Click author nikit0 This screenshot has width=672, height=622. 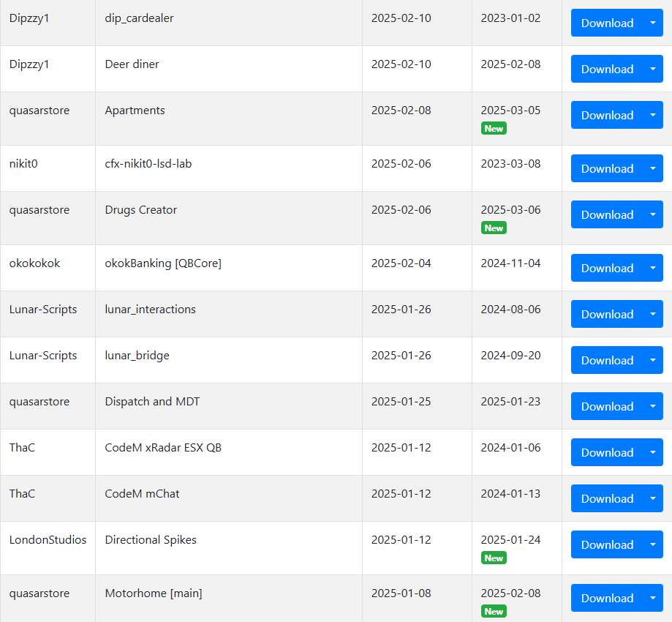pos(23,164)
